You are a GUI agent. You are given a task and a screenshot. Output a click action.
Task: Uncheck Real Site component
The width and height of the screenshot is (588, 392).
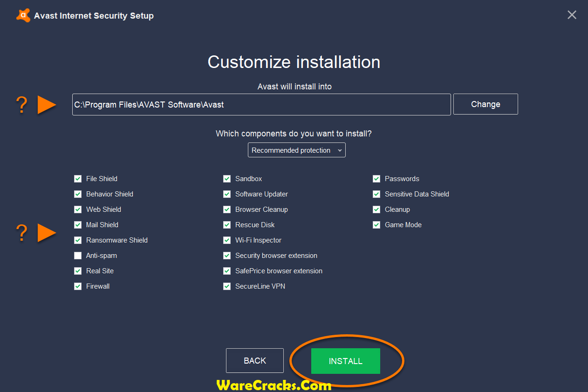pos(78,271)
